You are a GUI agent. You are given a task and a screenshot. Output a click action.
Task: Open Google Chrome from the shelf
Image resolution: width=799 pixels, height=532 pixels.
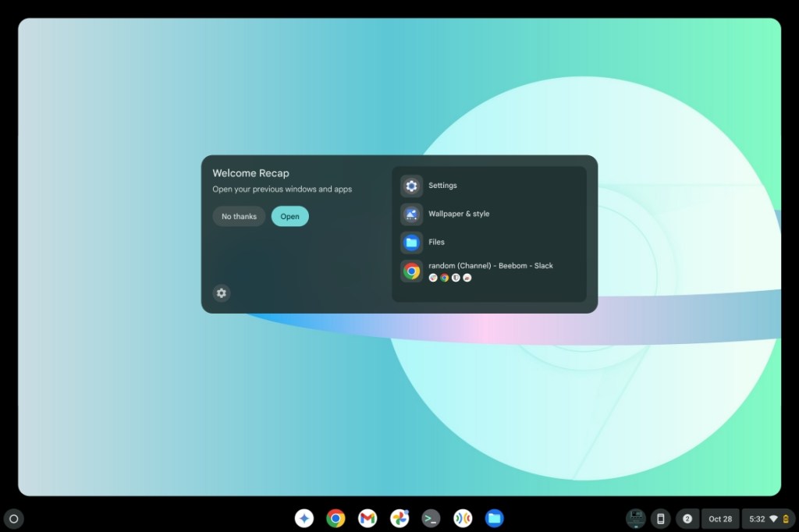tap(336, 518)
